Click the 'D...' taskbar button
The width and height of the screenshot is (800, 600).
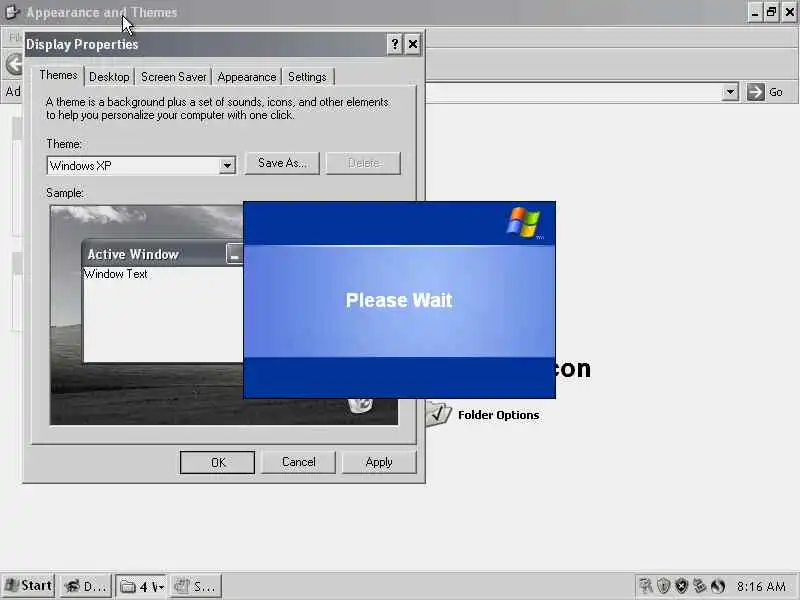pyautogui.click(x=86, y=586)
